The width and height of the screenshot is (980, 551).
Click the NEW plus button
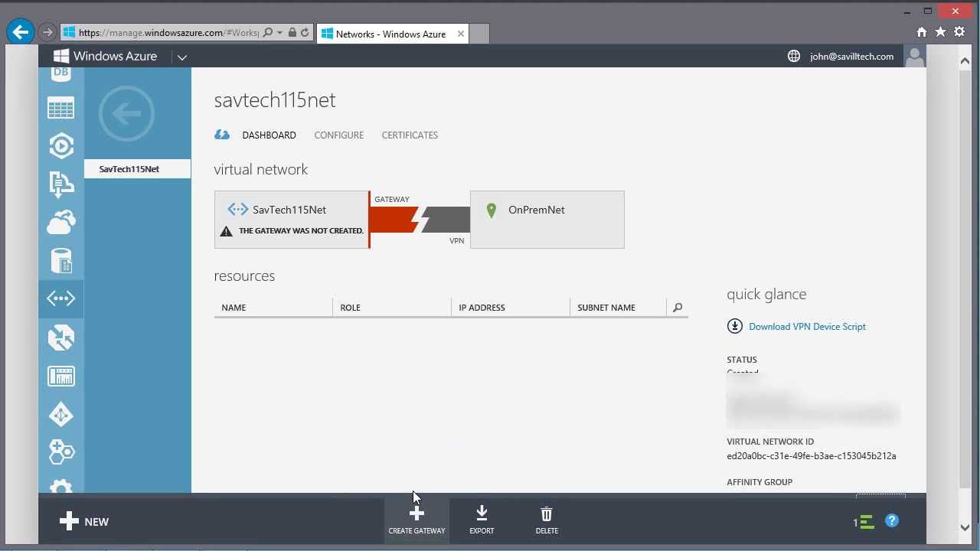pos(84,521)
